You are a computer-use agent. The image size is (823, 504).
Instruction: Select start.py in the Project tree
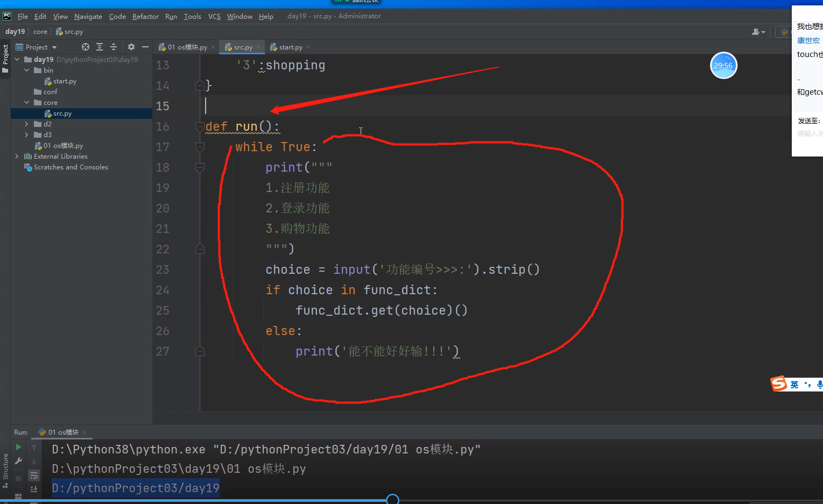[x=65, y=81]
